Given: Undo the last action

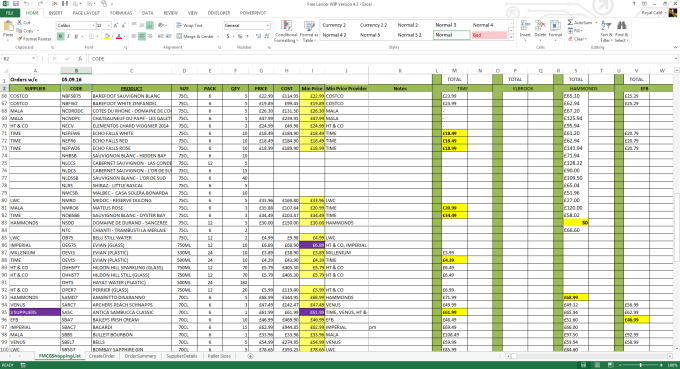Looking at the screenshot, I should point(26,3).
